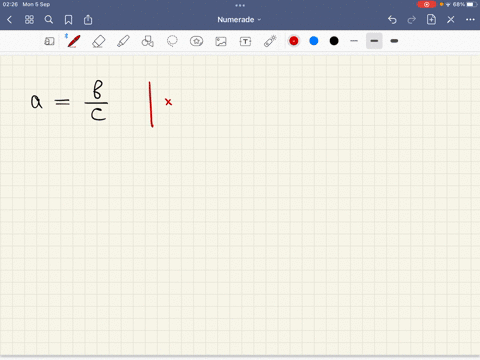Select the thinnest stroke width
The height and width of the screenshot is (360, 480).
[354, 41]
